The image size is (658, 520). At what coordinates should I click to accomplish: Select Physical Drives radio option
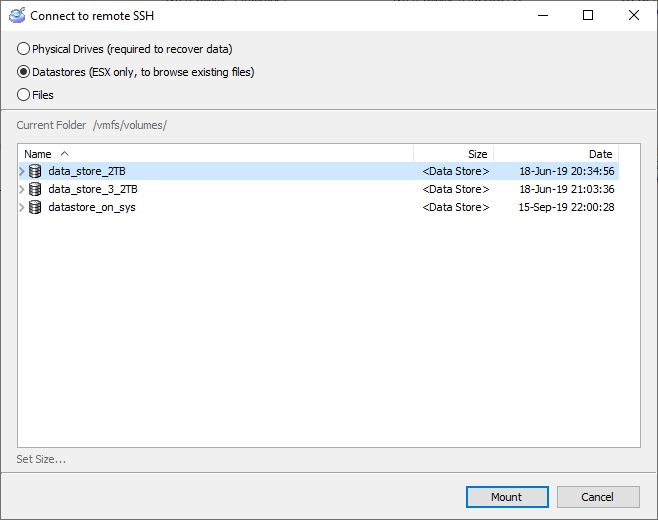(24, 49)
